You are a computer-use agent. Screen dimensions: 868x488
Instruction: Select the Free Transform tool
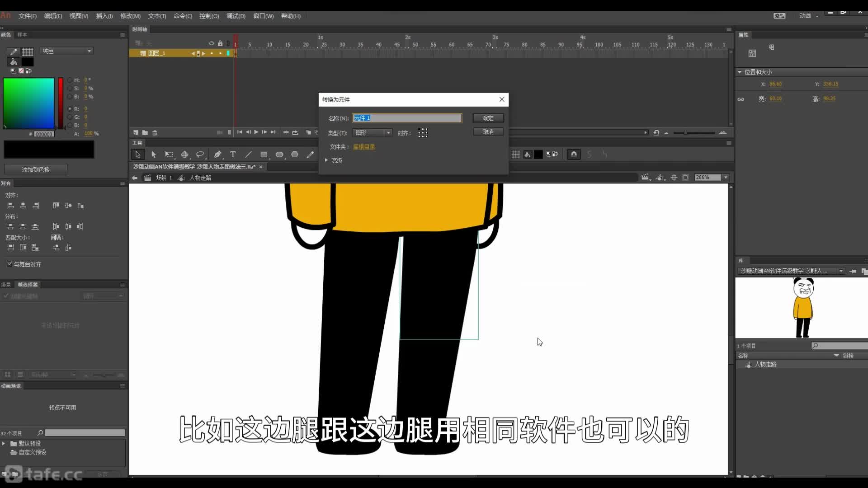[x=169, y=155]
